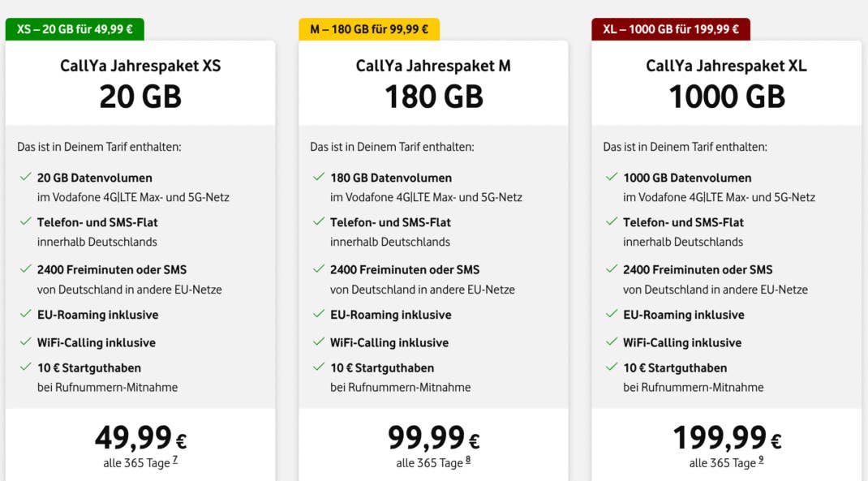Select the dark red XL 1000 GB badge
Image resolution: width=868 pixels, height=481 pixels.
click(x=670, y=29)
